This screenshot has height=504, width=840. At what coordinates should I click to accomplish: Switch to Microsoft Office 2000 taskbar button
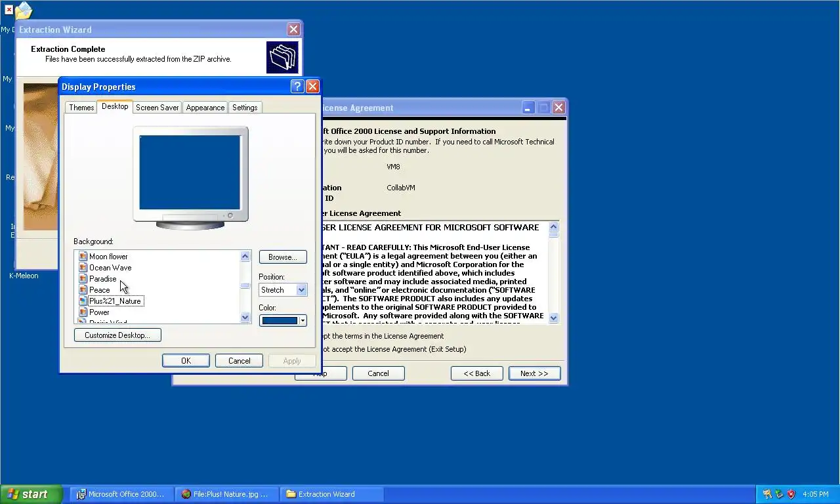click(121, 494)
